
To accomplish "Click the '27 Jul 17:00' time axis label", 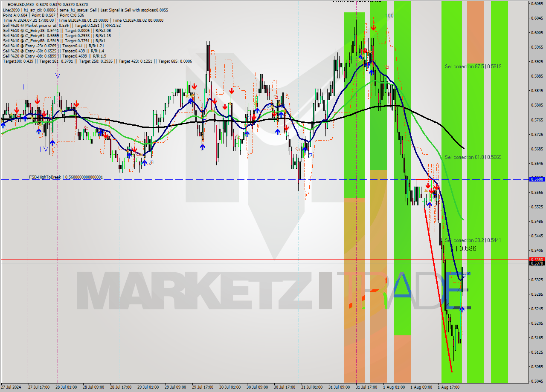I will pyautogui.click(x=40, y=387).
